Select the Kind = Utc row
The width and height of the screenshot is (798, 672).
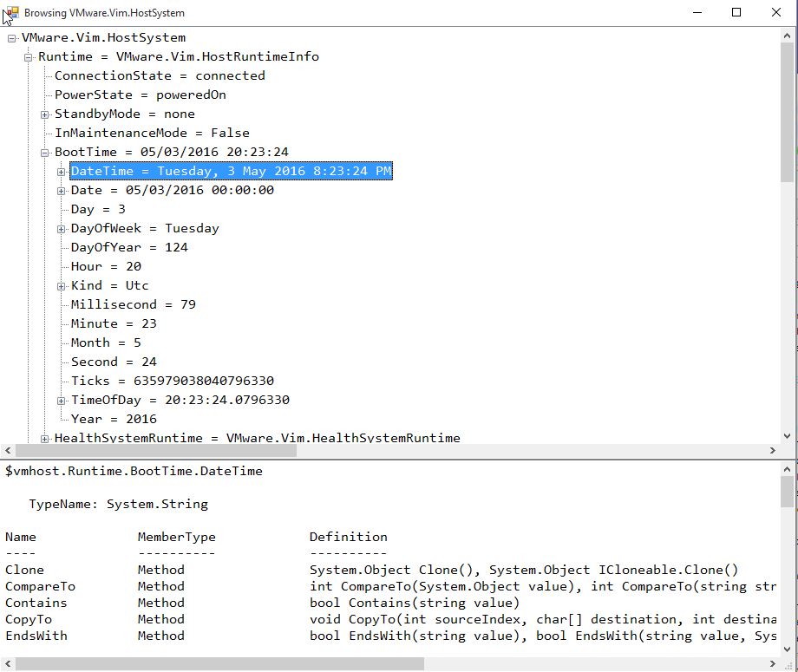tap(110, 285)
